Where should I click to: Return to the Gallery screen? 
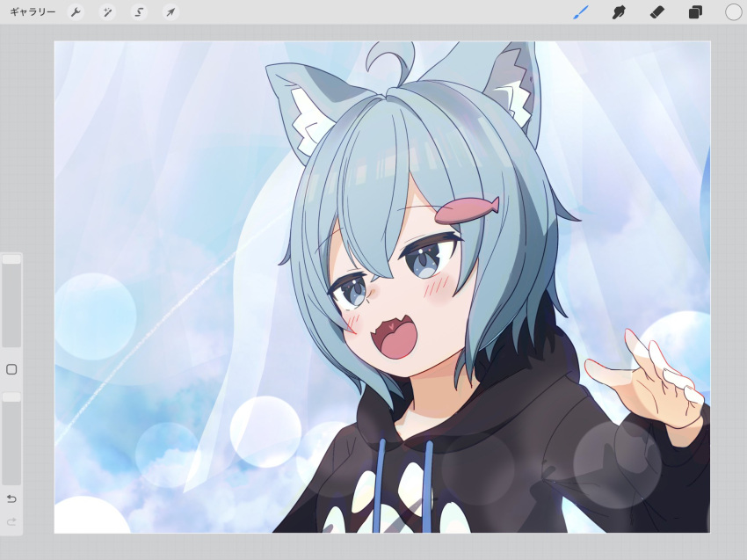(x=31, y=11)
